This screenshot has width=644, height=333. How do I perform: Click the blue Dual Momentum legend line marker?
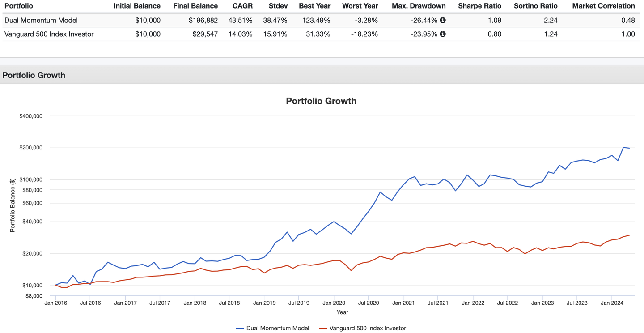[x=240, y=328]
